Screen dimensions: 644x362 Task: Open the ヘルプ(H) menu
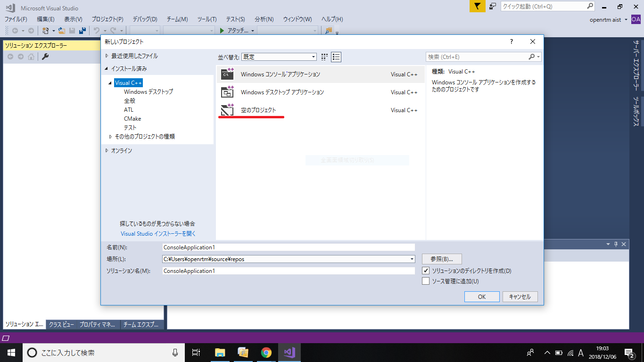pos(332,19)
